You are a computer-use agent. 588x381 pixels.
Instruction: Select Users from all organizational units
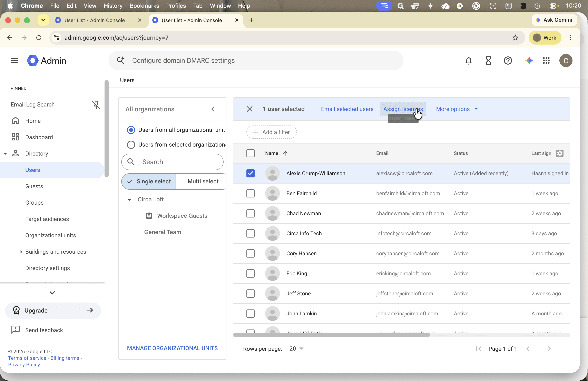[x=131, y=130]
